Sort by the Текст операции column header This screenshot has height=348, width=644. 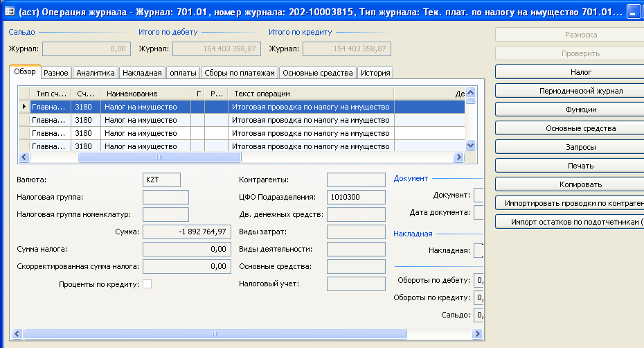[x=312, y=94]
